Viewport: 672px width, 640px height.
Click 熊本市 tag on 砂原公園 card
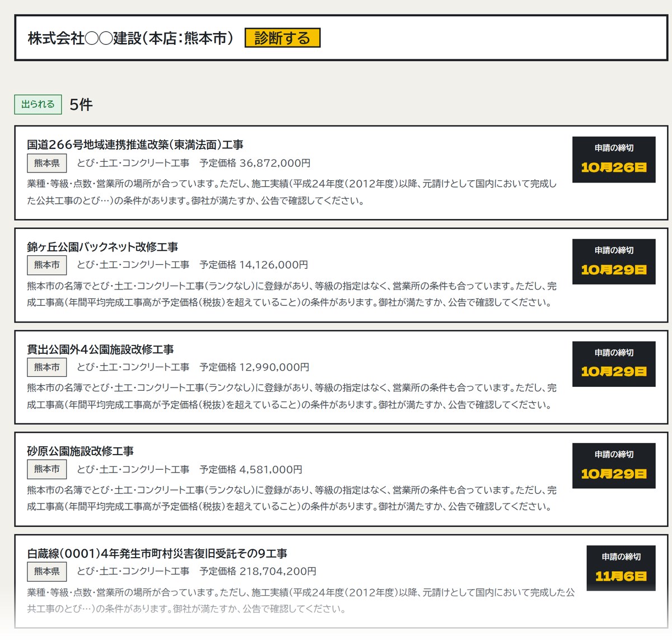pos(47,469)
